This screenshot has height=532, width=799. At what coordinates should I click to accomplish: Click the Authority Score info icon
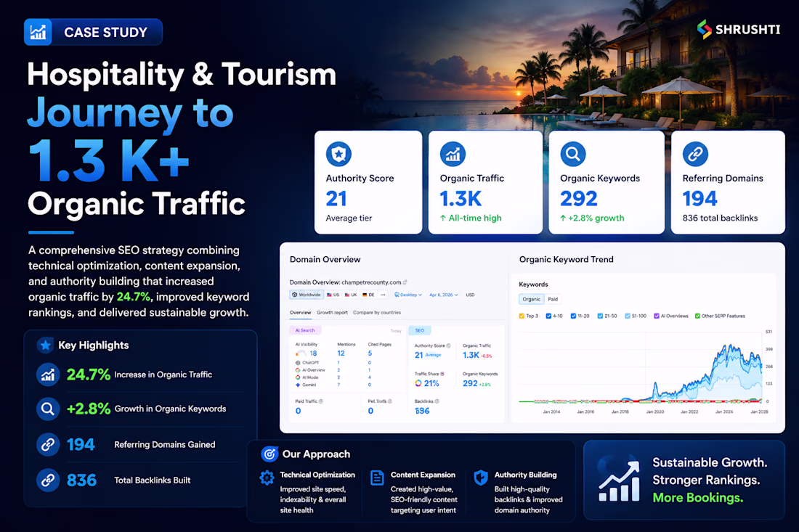(x=448, y=345)
